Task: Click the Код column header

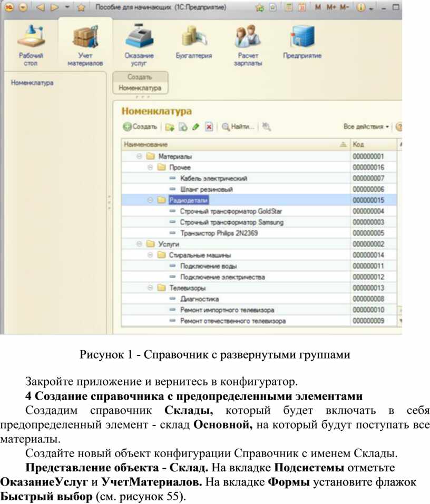Action: pyautogui.click(x=374, y=145)
